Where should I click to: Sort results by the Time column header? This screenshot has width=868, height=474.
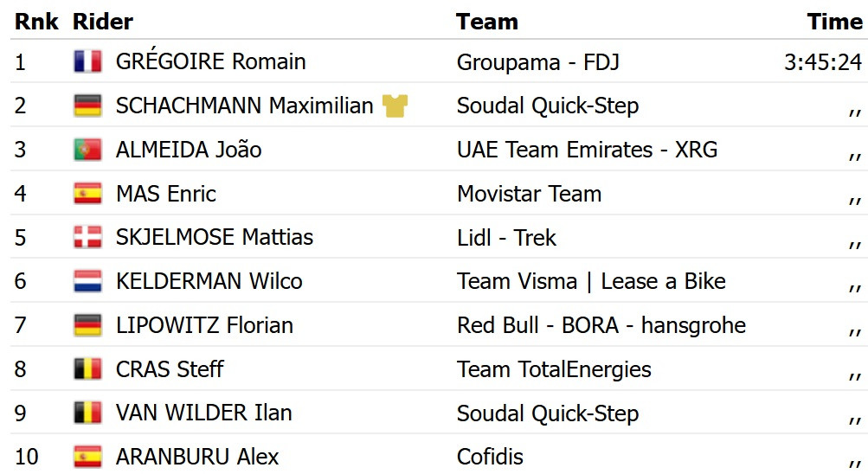tap(835, 22)
